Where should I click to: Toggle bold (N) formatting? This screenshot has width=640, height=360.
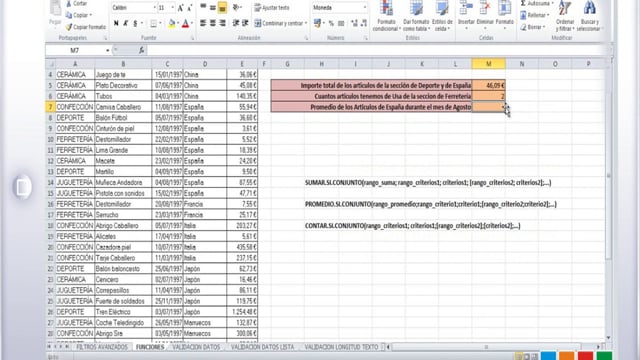point(116,24)
